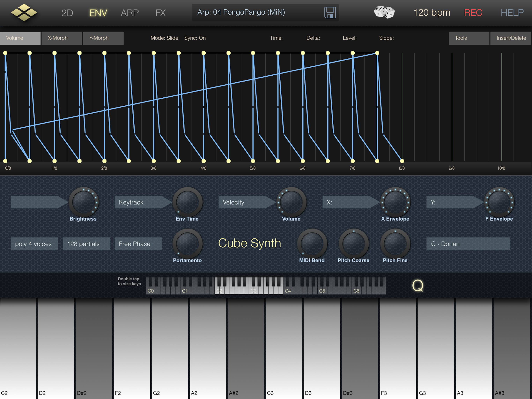
Task: Click the Pitch Coarse knob
Action: 354,244
